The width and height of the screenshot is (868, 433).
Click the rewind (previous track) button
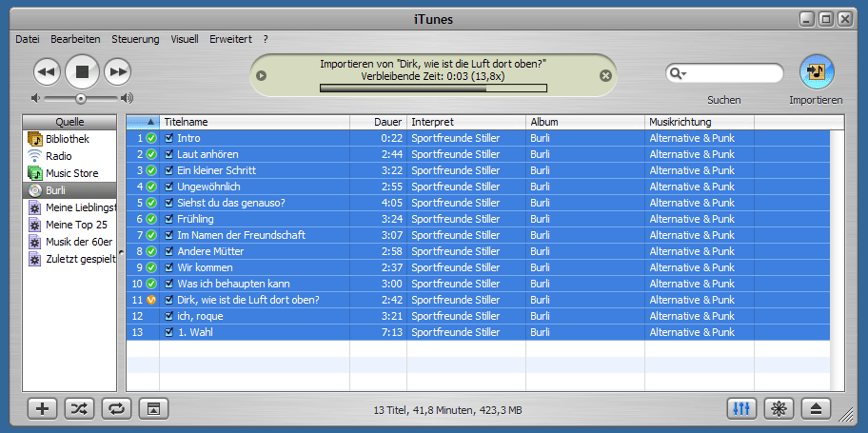[47, 71]
